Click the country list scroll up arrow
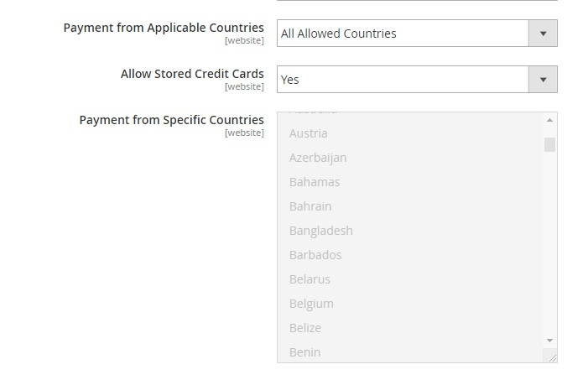Screen dimensions: 588x380 click(x=549, y=120)
